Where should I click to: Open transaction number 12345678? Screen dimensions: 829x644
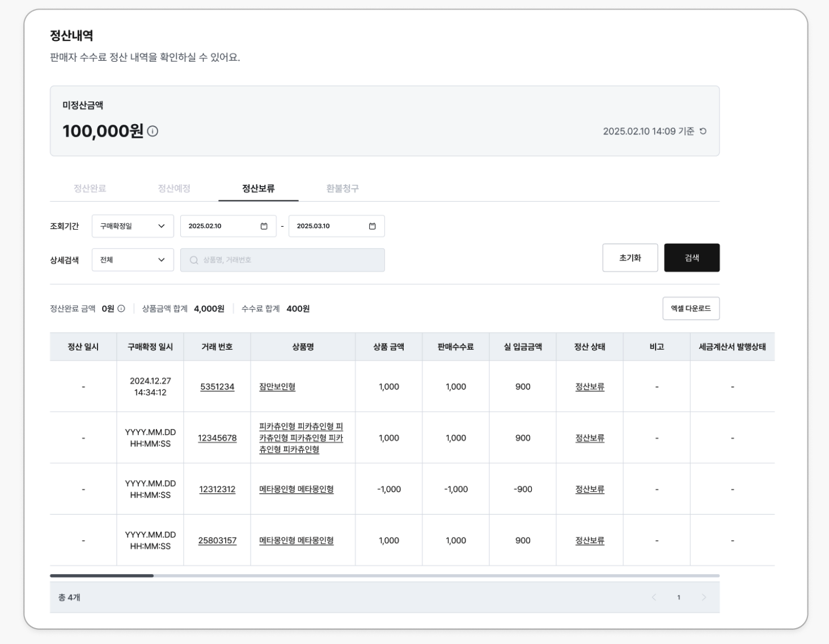click(217, 438)
